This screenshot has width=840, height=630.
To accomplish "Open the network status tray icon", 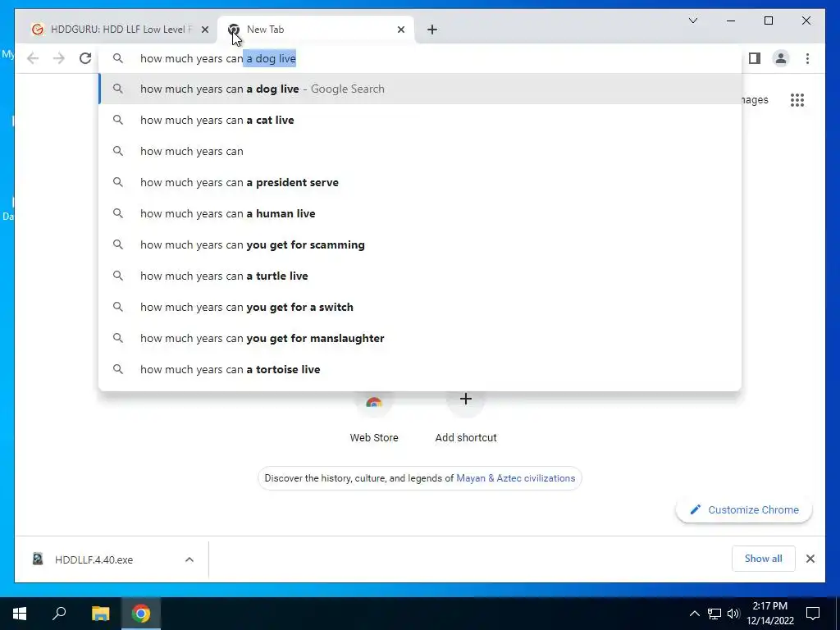I will [x=714, y=614].
